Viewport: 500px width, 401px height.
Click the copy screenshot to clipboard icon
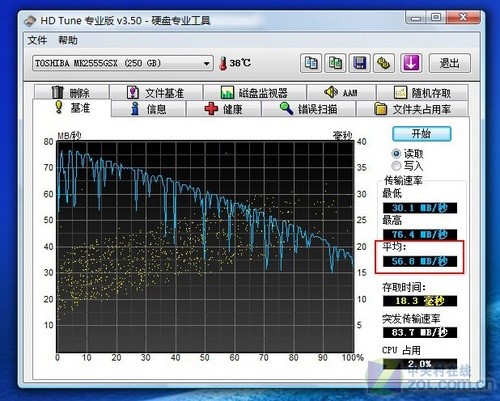tap(335, 63)
